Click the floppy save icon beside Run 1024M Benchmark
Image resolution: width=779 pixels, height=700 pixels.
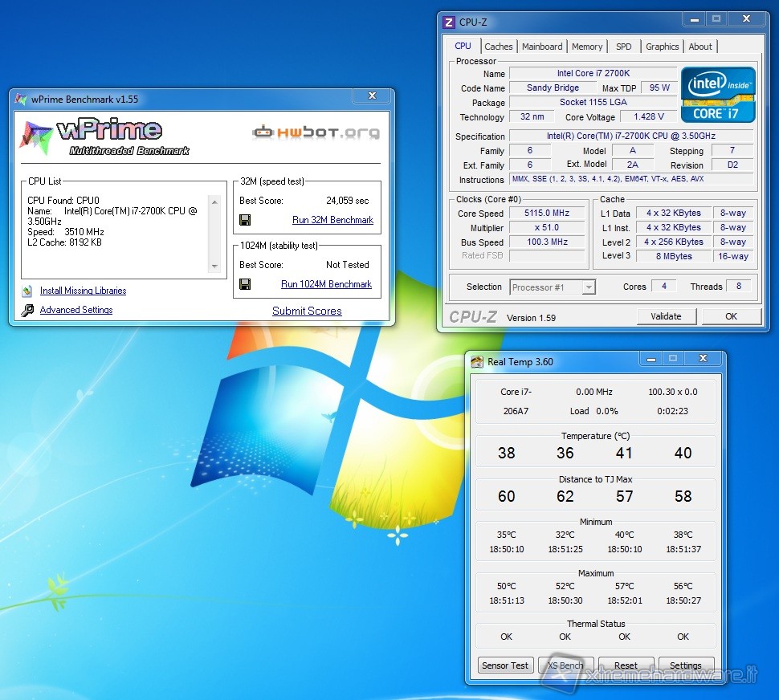click(x=245, y=284)
